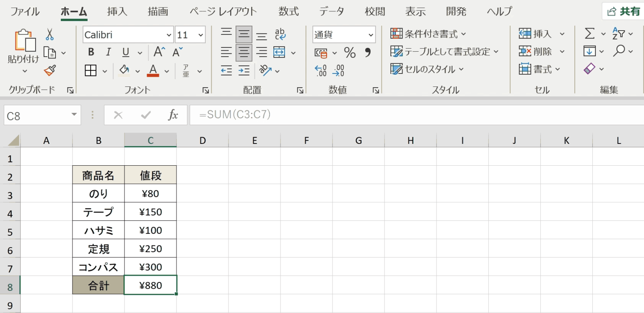The height and width of the screenshot is (313, 644).
Task: Open the search magnifier in 編集 group
Action: (619, 51)
